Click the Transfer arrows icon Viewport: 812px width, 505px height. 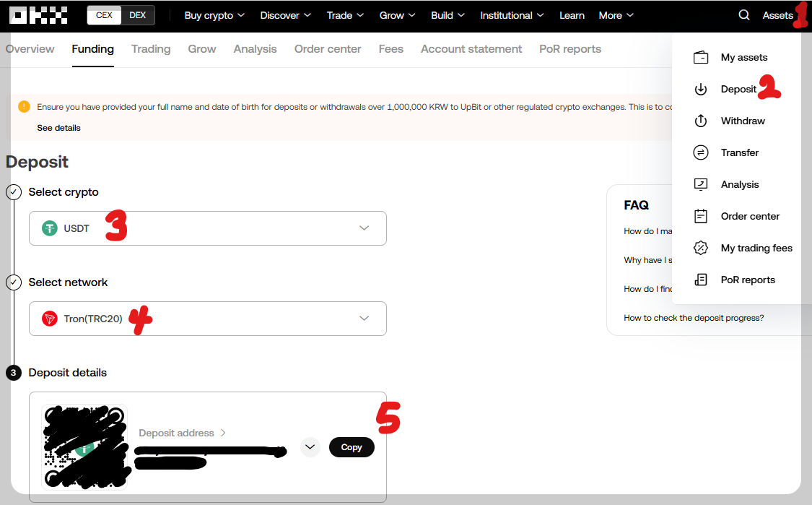pyautogui.click(x=701, y=152)
